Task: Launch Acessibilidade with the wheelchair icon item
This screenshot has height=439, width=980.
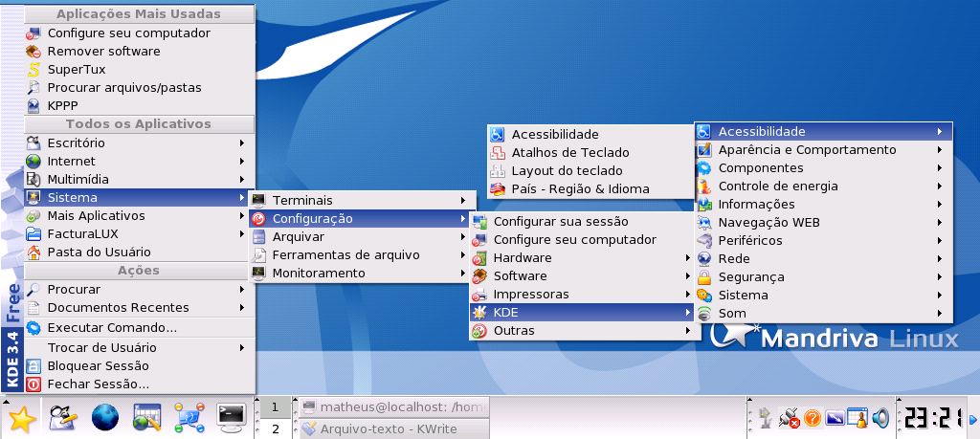Action: [x=590, y=134]
